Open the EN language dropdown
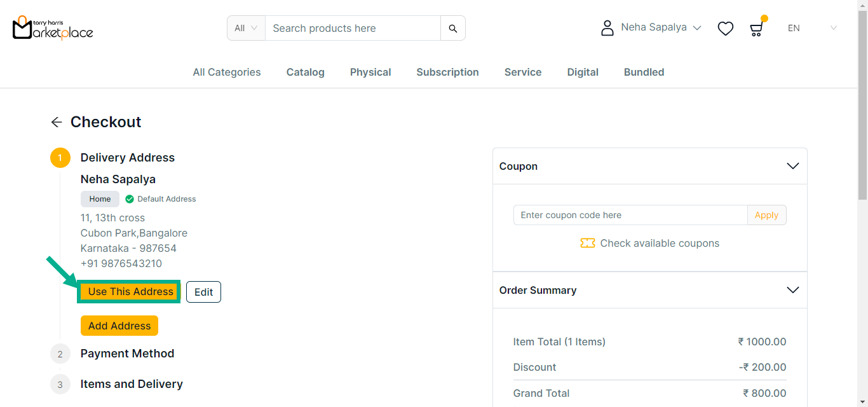Screen dimensions: 868x407 click(812, 28)
